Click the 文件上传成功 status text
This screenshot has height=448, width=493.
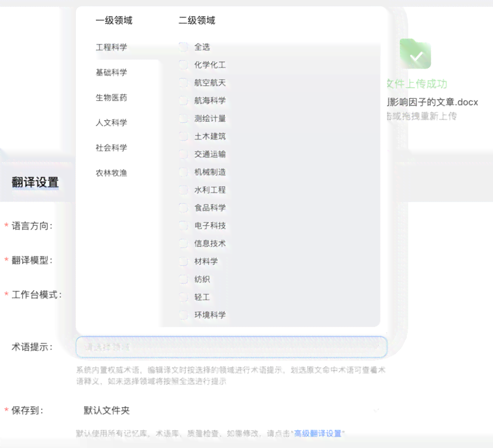pyautogui.click(x=417, y=84)
